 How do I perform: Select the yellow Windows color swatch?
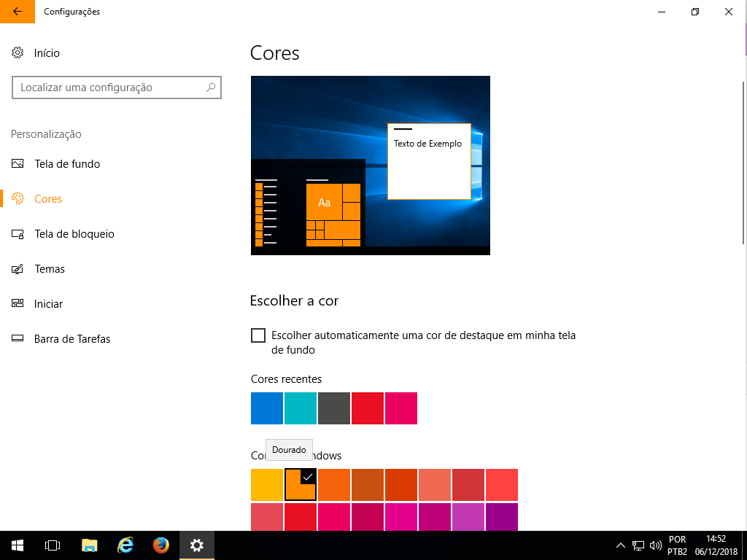point(267,485)
